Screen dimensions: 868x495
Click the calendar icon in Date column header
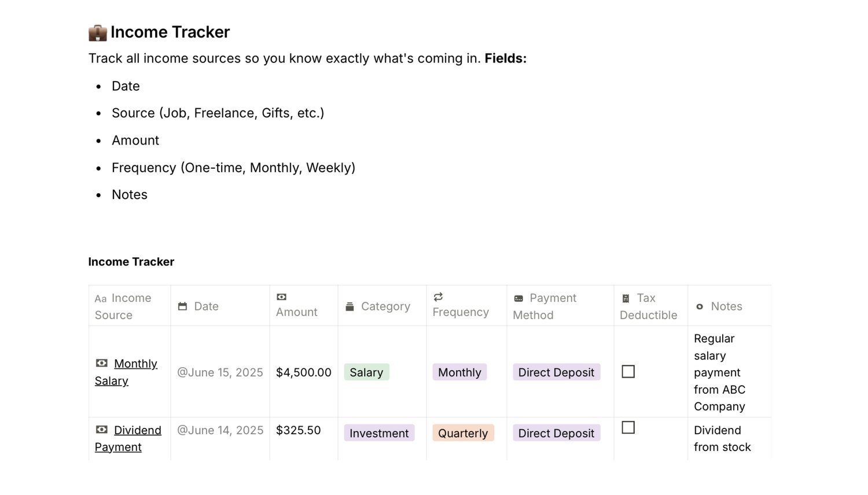tap(182, 306)
